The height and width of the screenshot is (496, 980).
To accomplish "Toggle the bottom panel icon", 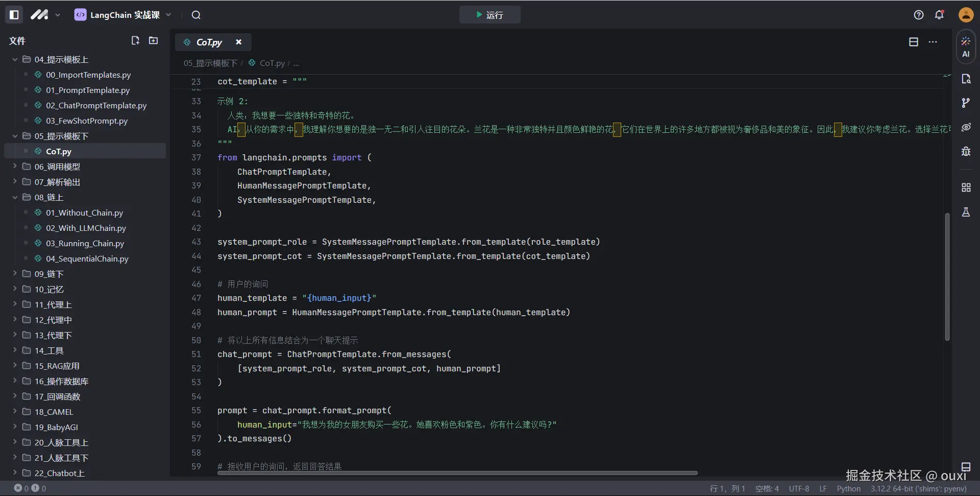I will tap(966, 466).
